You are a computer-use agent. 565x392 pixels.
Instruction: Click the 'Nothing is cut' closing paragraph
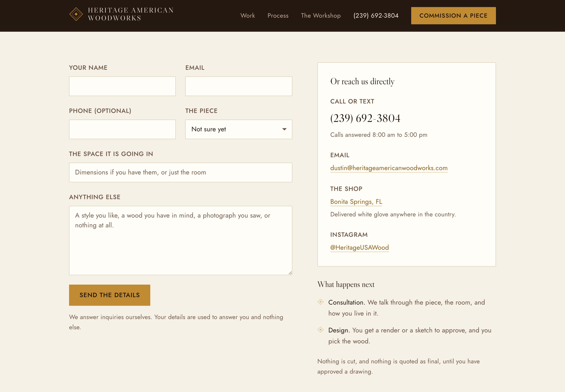click(x=399, y=367)
